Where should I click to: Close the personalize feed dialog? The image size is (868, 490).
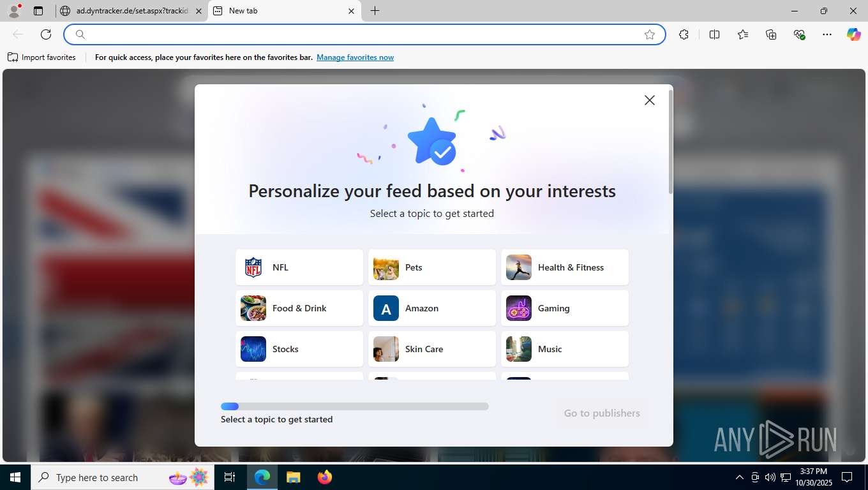click(649, 100)
